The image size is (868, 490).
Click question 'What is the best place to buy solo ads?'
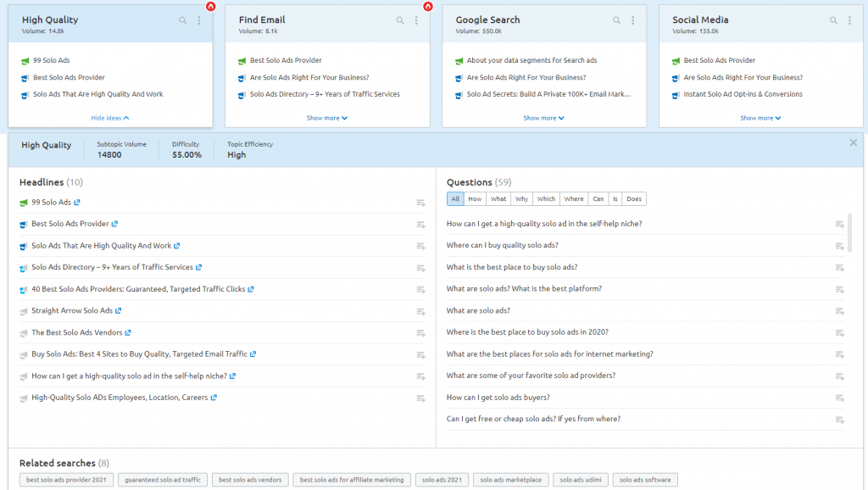512,267
